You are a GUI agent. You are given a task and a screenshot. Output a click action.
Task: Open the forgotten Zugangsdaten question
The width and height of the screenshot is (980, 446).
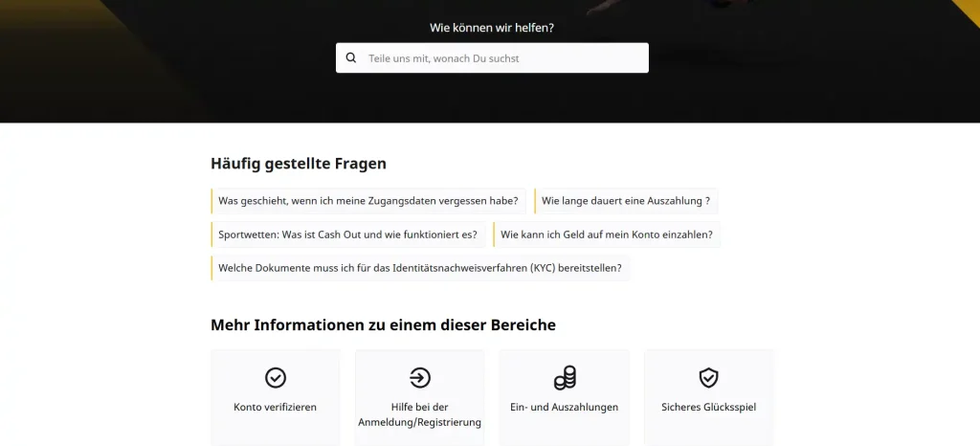point(368,201)
